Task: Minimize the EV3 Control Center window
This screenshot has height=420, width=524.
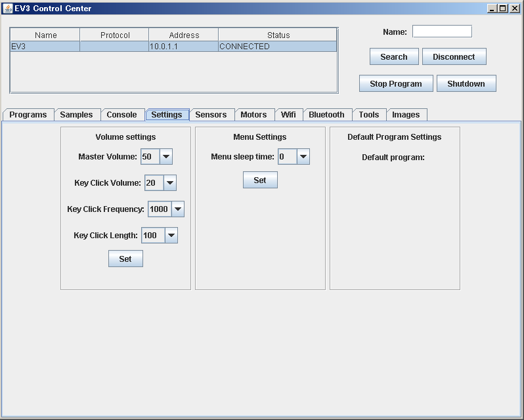Action: pos(492,9)
